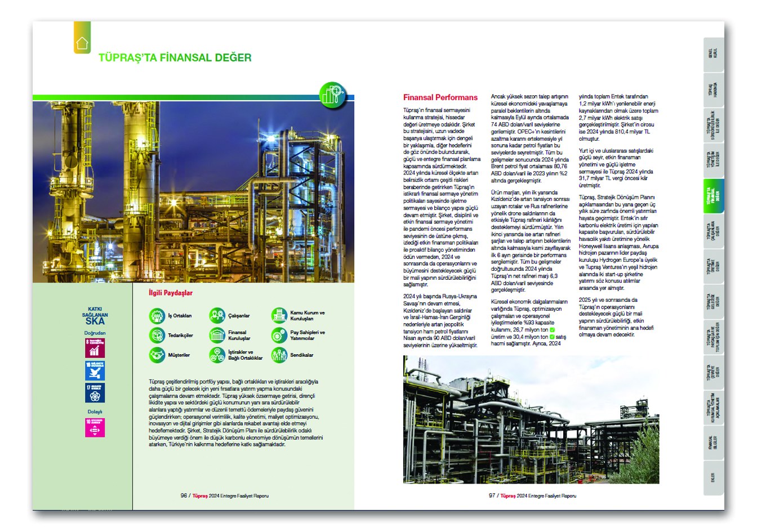Click the İştirakler ve Bağlı Ortaklıklar icon
Image resolution: width=757 pixels, height=532 pixels.
(217, 355)
